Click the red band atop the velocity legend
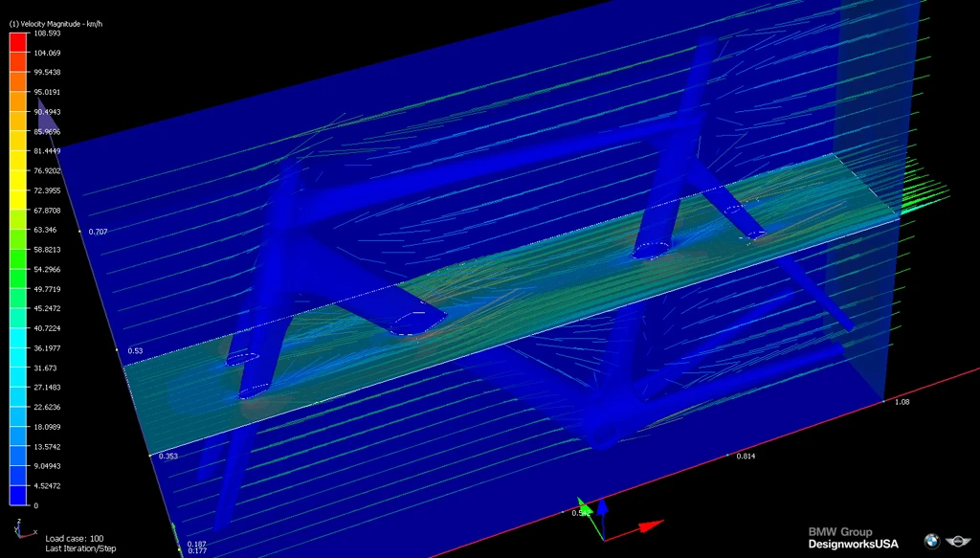Image resolution: width=980 pixels, height=558 pixels. [18, 42]
